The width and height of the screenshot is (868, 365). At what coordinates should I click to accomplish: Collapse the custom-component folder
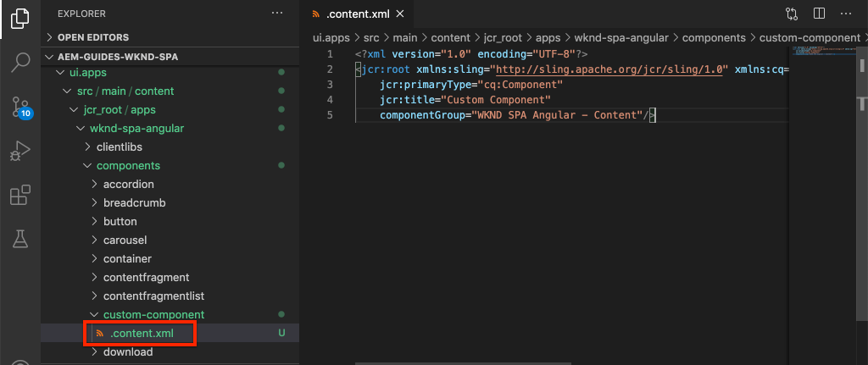(153, 315)
